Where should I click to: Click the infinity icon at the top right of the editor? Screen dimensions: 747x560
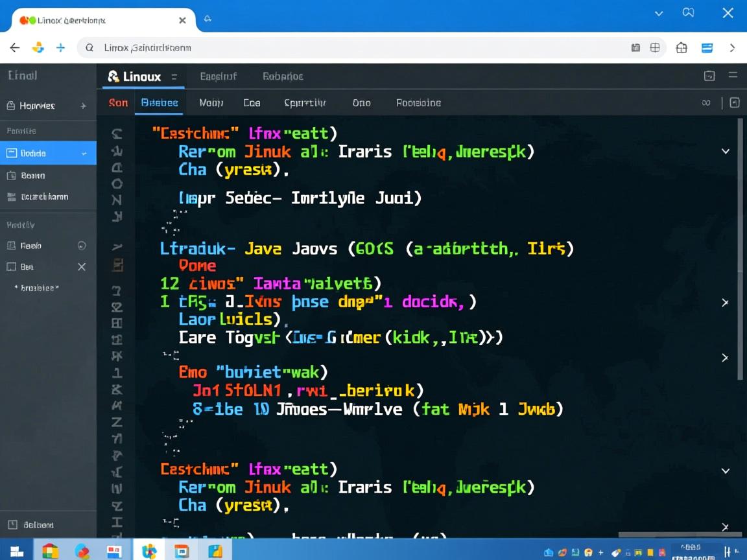coord(705,102)
